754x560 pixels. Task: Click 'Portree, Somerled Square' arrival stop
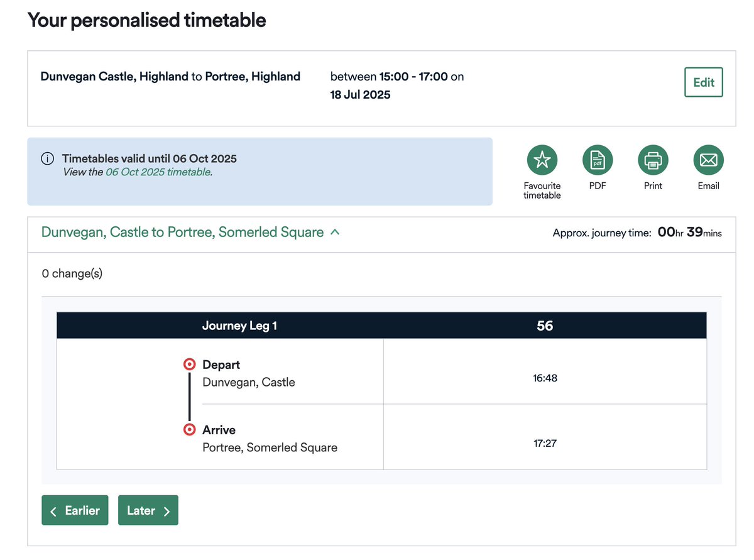pos(270,447)
